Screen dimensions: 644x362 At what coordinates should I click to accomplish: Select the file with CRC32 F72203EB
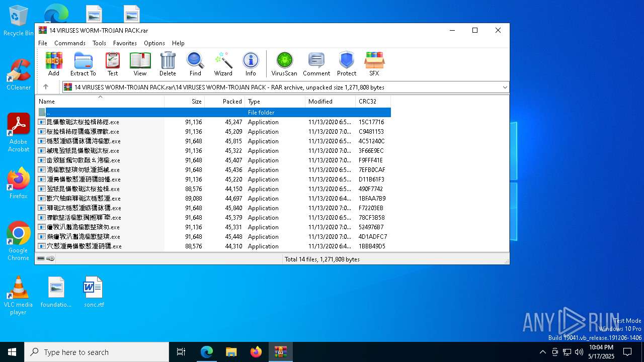click(213, 208)
